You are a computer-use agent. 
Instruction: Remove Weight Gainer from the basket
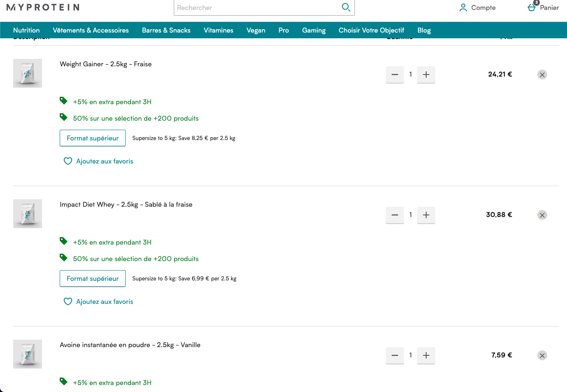point(542,75)
